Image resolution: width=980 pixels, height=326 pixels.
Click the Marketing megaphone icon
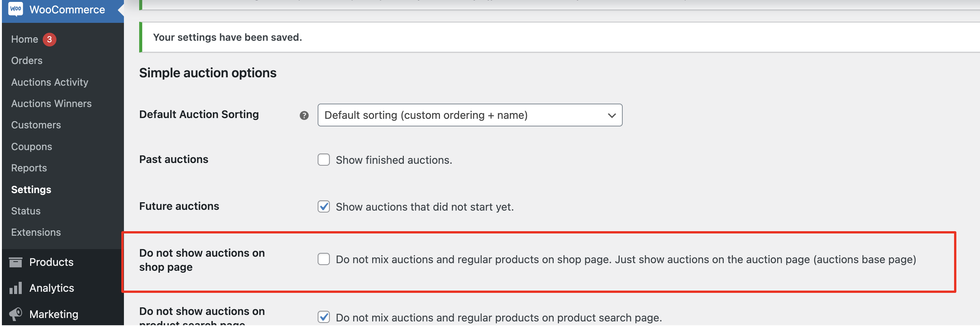tap(16, 314)
